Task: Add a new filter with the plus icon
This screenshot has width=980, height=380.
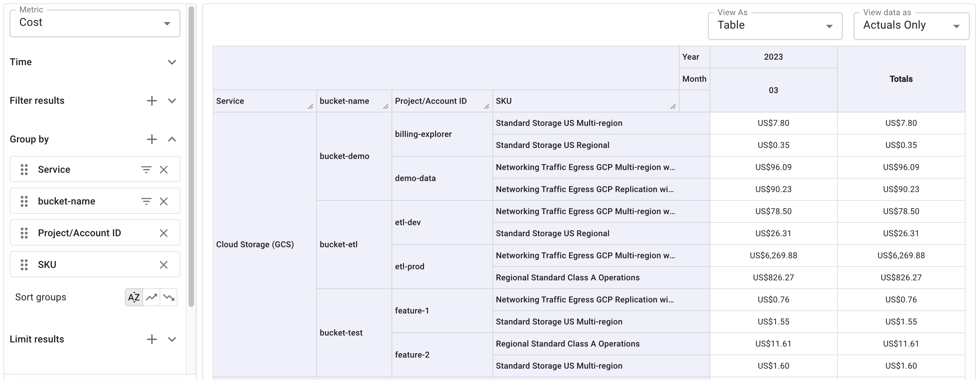Action: click(152, 101)
